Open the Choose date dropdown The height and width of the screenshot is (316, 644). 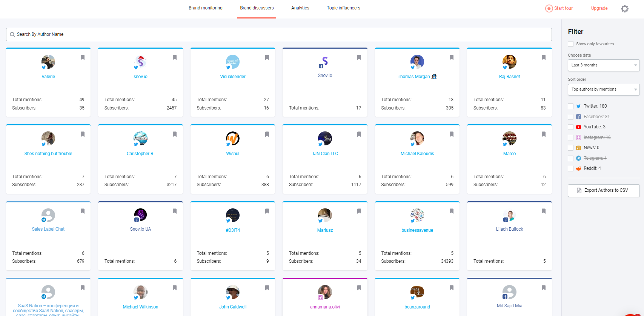pos(604,65)
